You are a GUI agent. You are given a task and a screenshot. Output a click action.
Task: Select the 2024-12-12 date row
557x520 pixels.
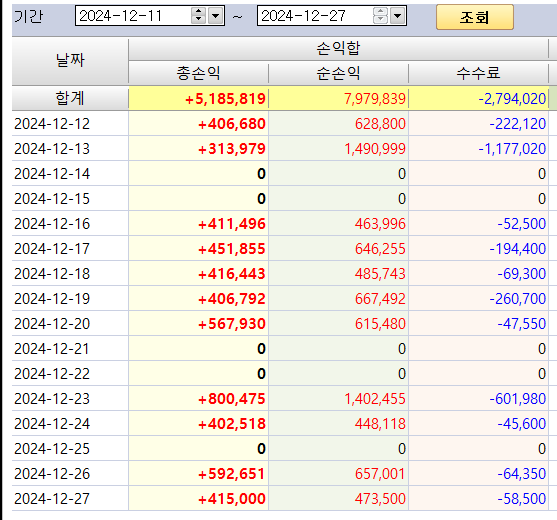52,124
